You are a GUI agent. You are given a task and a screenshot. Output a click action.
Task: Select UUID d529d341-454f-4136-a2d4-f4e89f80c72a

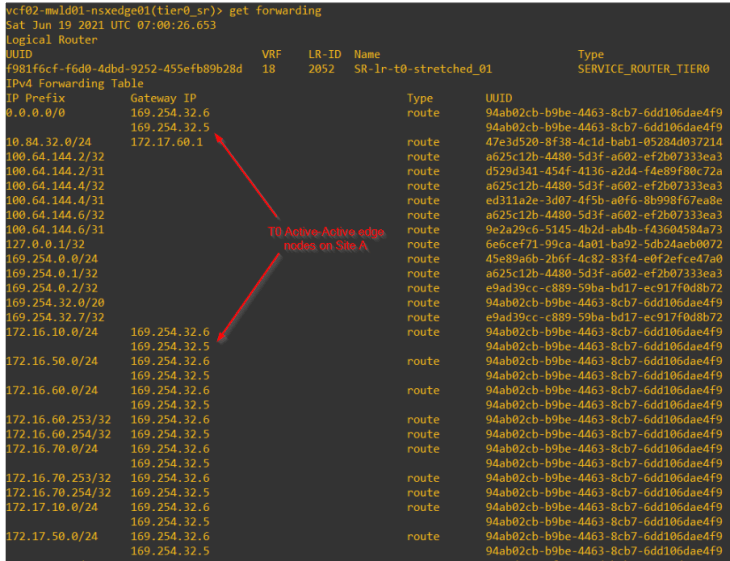coord(604,171)
